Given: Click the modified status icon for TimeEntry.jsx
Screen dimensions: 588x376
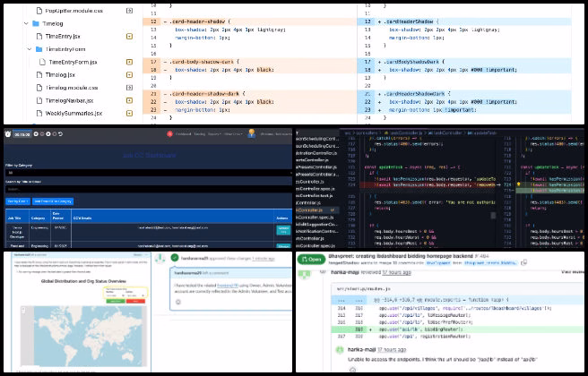Looking at the screenshot, I should tap(129, 37).
